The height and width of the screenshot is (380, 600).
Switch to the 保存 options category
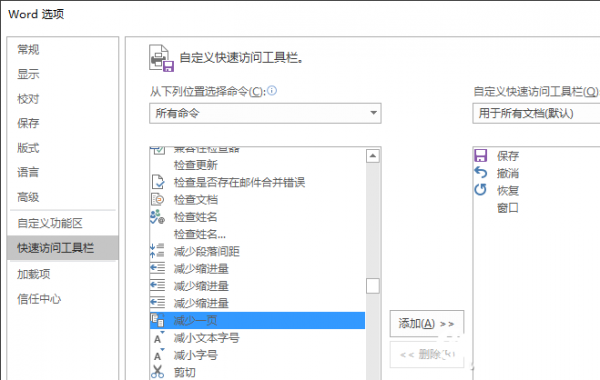[28, 123]
